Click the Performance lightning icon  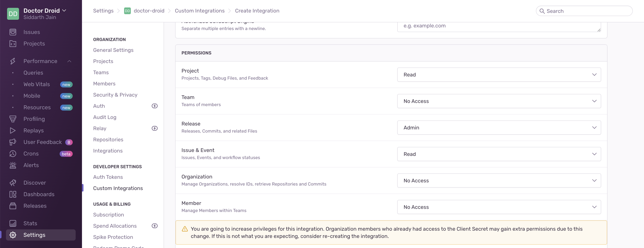pos(13,61)
